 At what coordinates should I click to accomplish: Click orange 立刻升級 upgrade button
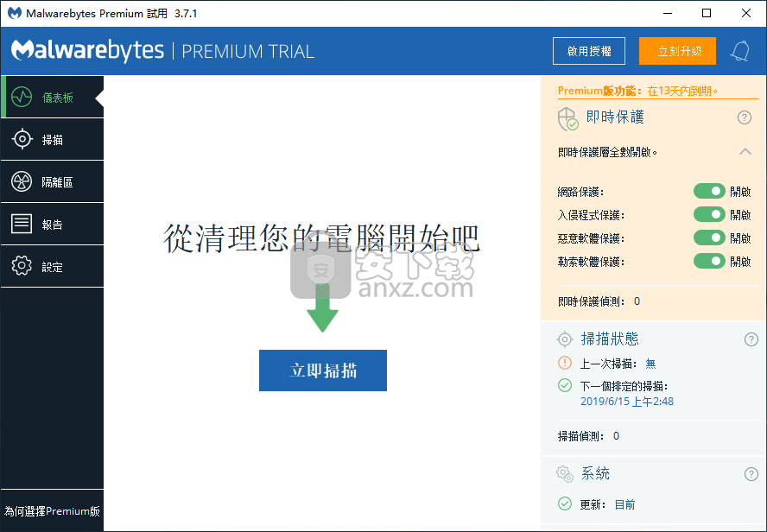677,51
